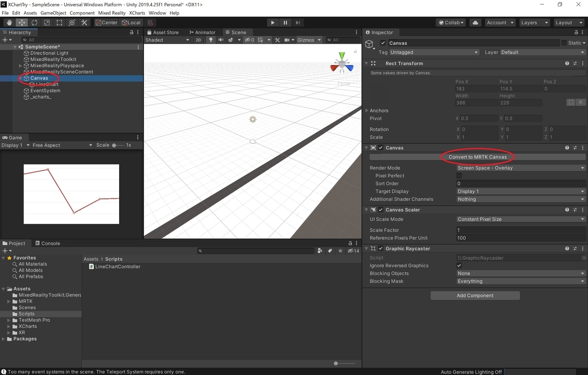Image resolution: width=588 pixels, height=375 pixels.
Task: Open the Render Mode dropdown
Action: coord(520,167)
